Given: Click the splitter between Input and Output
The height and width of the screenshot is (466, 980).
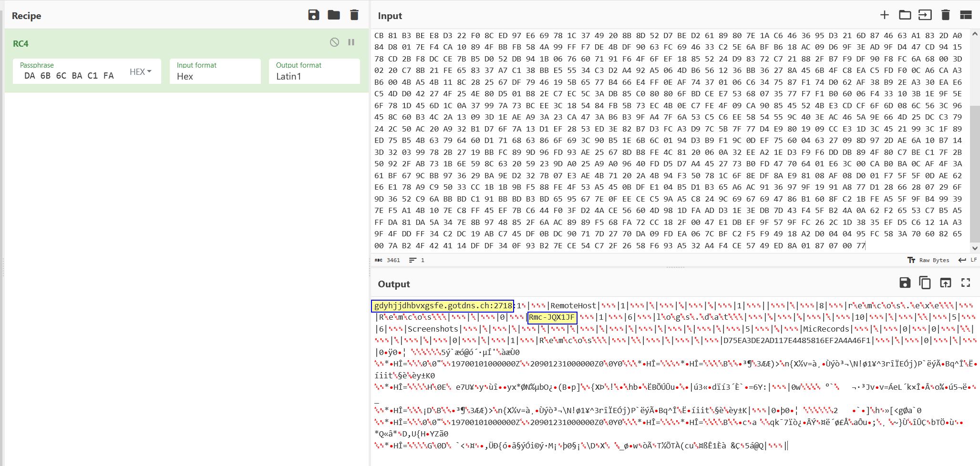Looking at the screenshot, I should (x=675, y=267).
